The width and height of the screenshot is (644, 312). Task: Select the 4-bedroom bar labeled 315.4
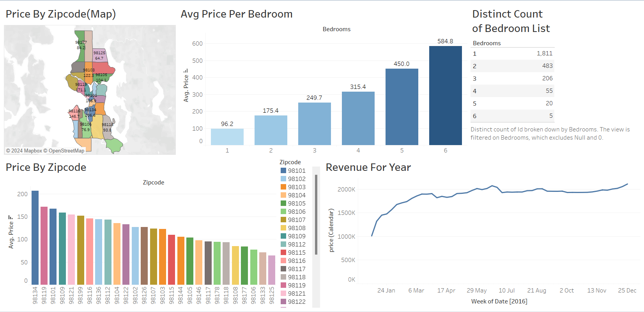pyautogui.click(x=358, y=119)
